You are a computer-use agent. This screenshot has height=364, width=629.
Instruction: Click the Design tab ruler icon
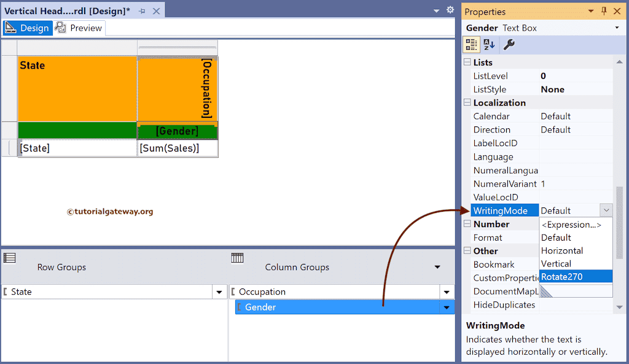(10, 27)
